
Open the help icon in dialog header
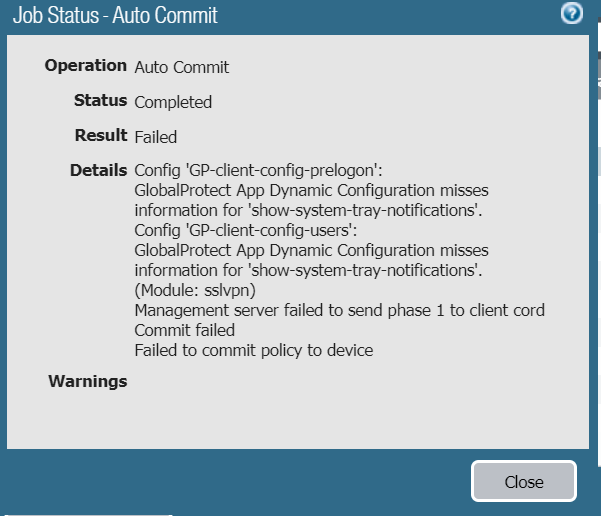(x=573, y=13)
